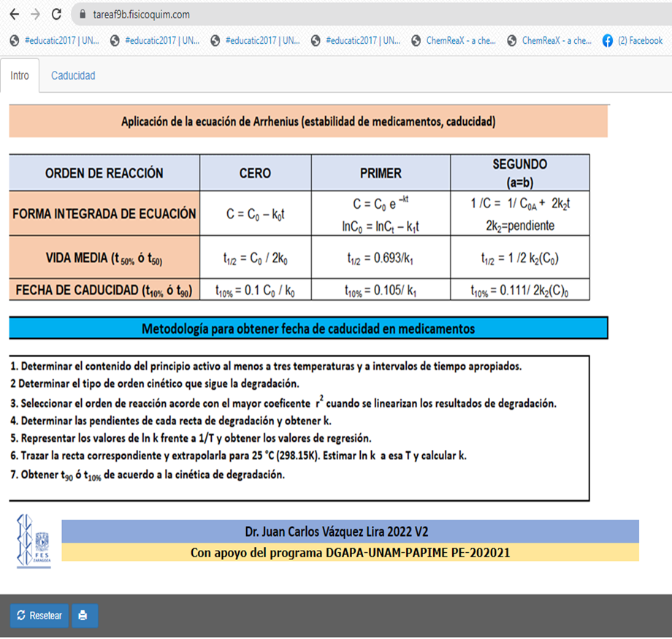Screen dimensions: 672x639
Task: Click the half-life formula t1/2 = 1/2 k2(C0)
Action: tap(520, 259)
